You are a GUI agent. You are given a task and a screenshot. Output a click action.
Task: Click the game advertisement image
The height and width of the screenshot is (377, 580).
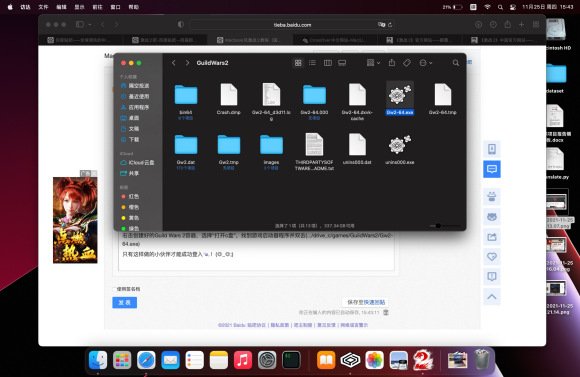[x=75, y=220]
